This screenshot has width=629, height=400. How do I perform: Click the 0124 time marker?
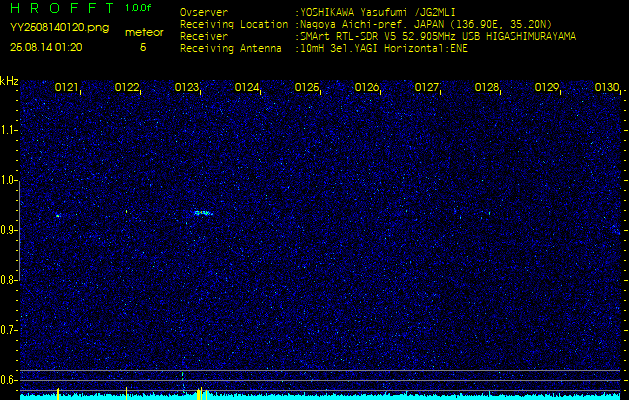[247, 87]
